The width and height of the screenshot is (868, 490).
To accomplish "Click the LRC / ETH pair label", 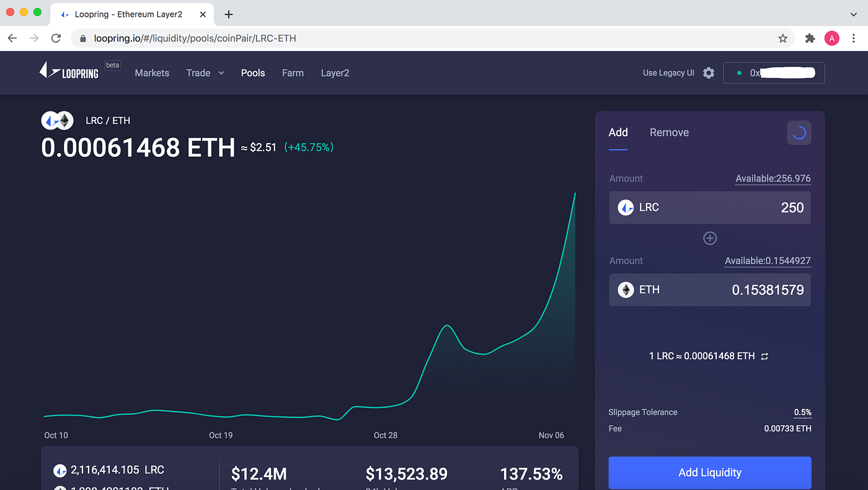I will tap(108, 121).
